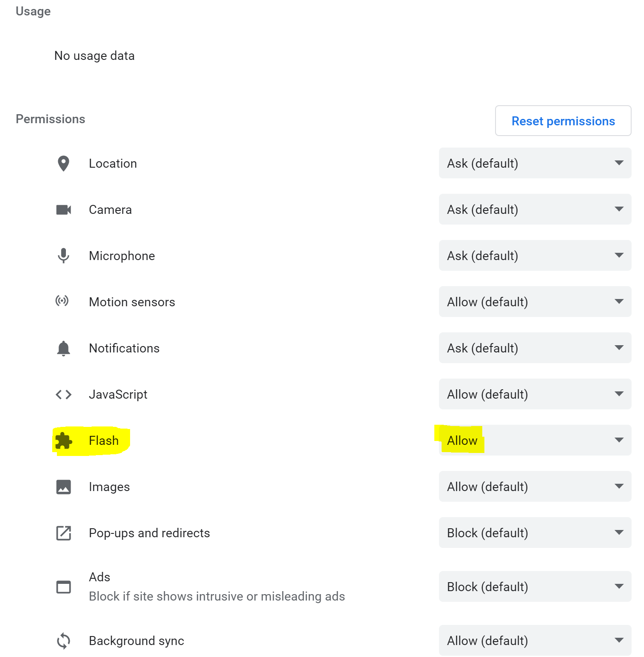Click the Camera icon
The image size is (644, 657).
pyautogui.click(x=63, y=210)
